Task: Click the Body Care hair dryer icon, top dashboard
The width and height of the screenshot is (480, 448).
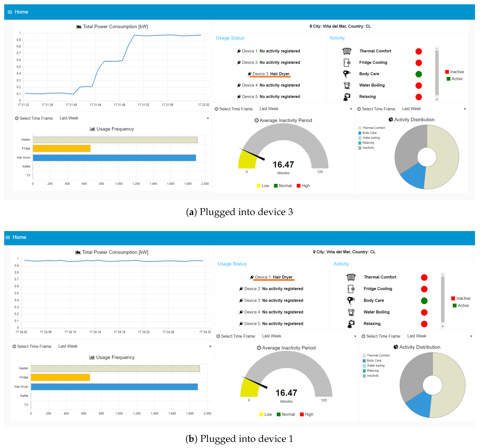Action: pos(347,74)
